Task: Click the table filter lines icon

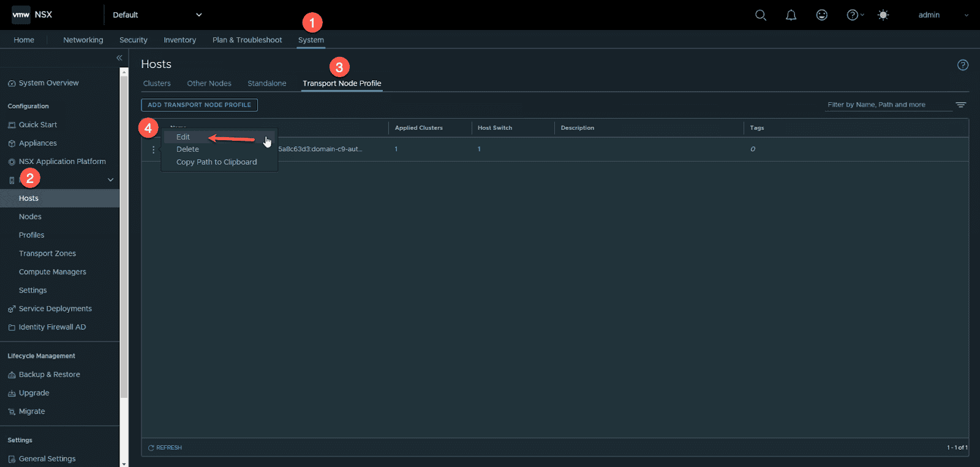Action: click(960, 105)
